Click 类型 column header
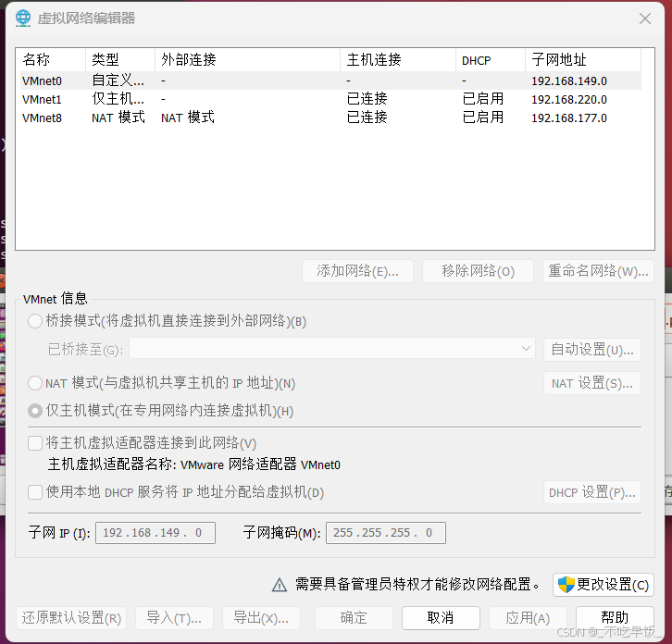 tap(120, 59)
